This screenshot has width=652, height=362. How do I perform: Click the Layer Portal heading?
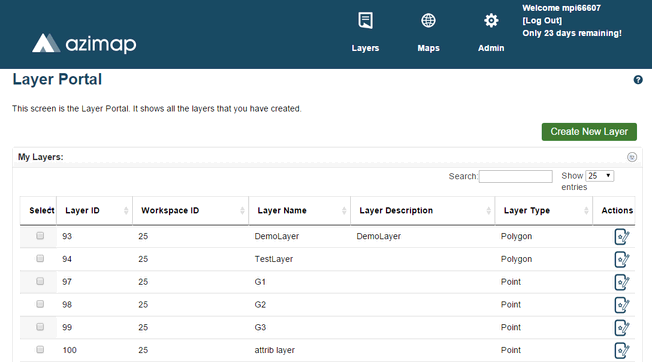pos(57,79)
